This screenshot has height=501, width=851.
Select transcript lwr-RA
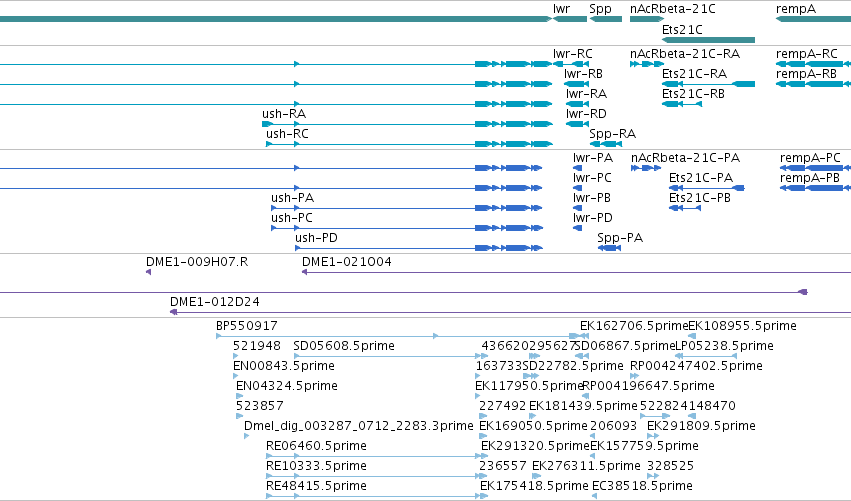[587, 94]
